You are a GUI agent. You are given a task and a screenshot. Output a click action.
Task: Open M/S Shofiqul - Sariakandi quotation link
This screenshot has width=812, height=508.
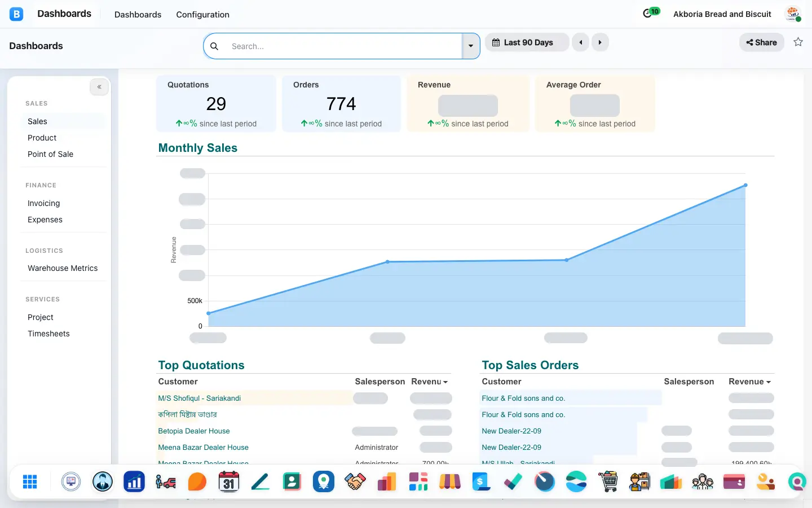pos(200,398)
